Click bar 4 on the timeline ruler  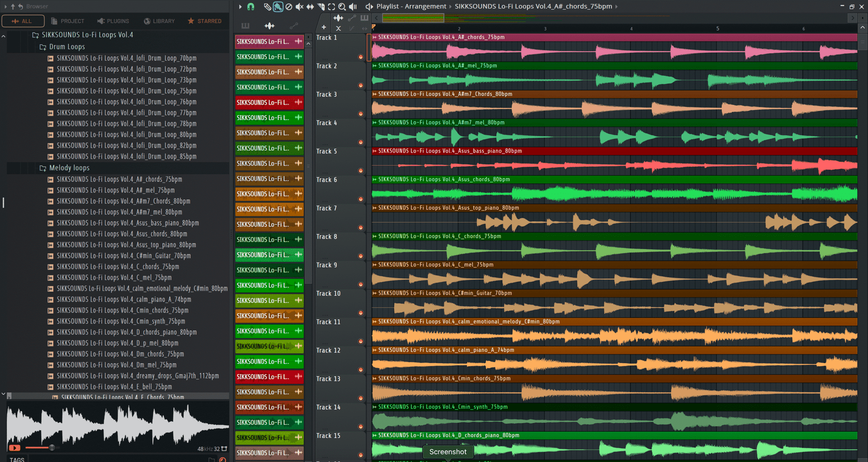pyautogui.click(x=631, y=28)
